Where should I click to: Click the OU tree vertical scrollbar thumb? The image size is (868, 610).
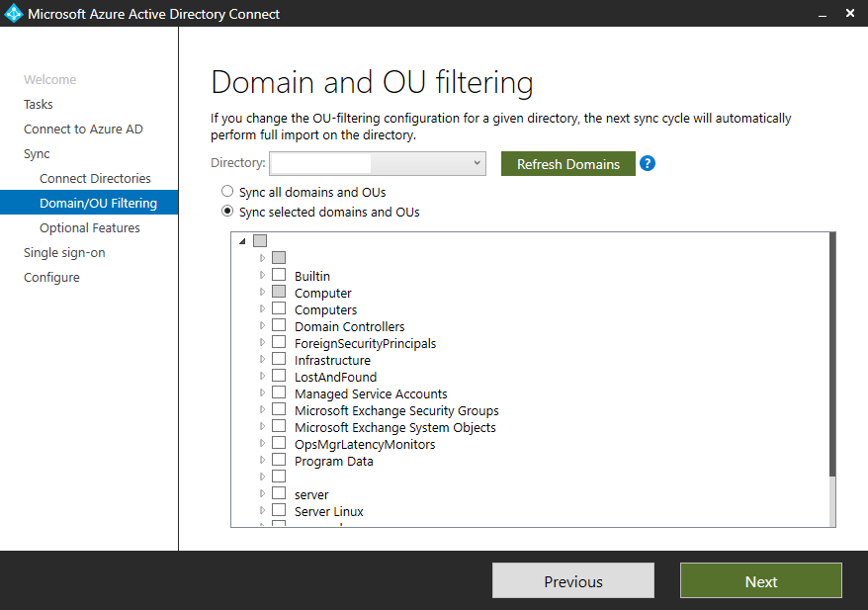[832, 354]
